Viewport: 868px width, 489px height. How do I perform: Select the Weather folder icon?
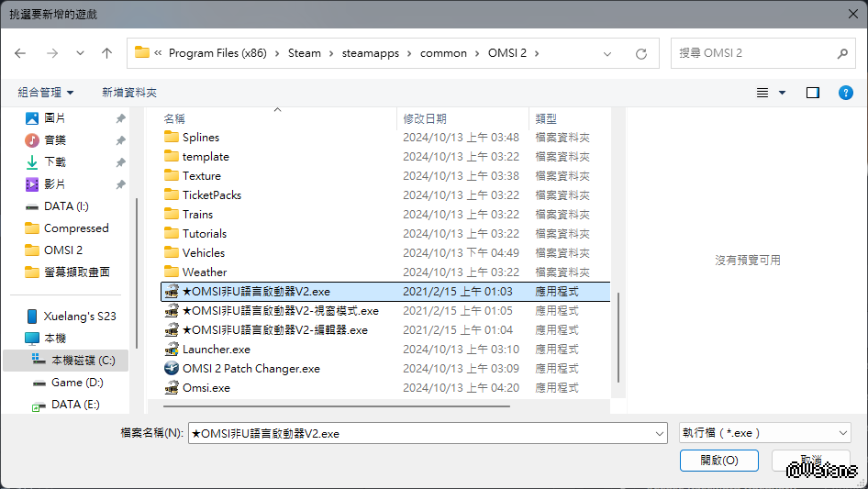click(x=172, y=272)
